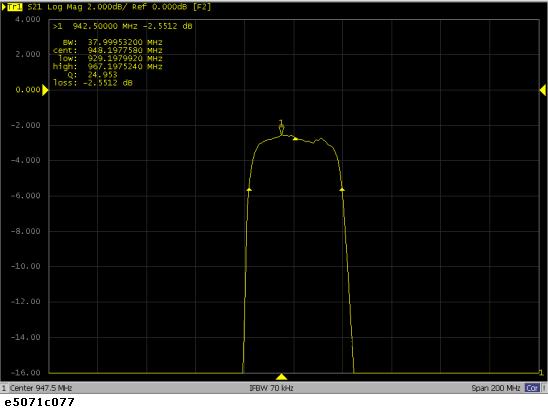Click the low 929.1979920 MHz value
This screenshot has width=548, height=410.
click(x=125, y=58)
